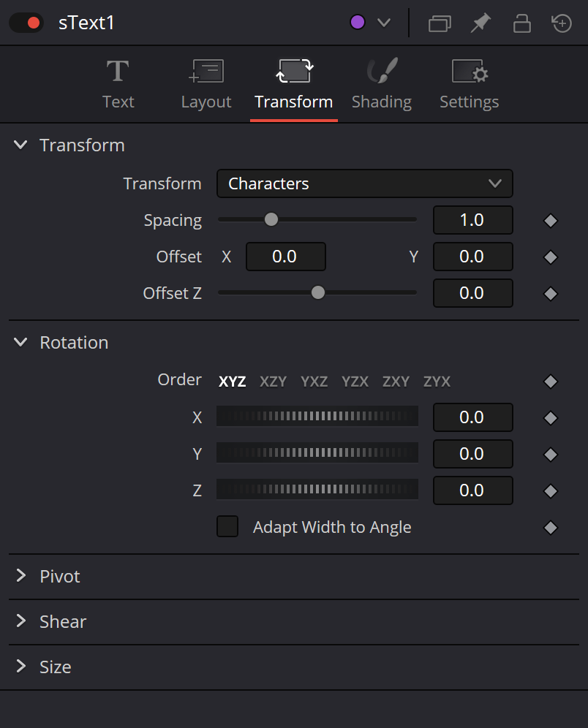Expand the Pivot section

click(x=20, y=576)
